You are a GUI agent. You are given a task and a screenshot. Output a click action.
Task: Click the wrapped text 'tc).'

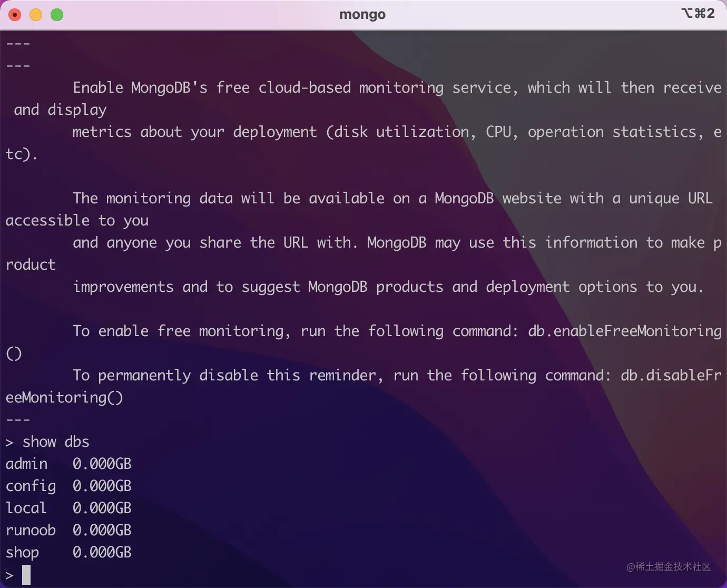pyautogui.click(x=22, y=154)
